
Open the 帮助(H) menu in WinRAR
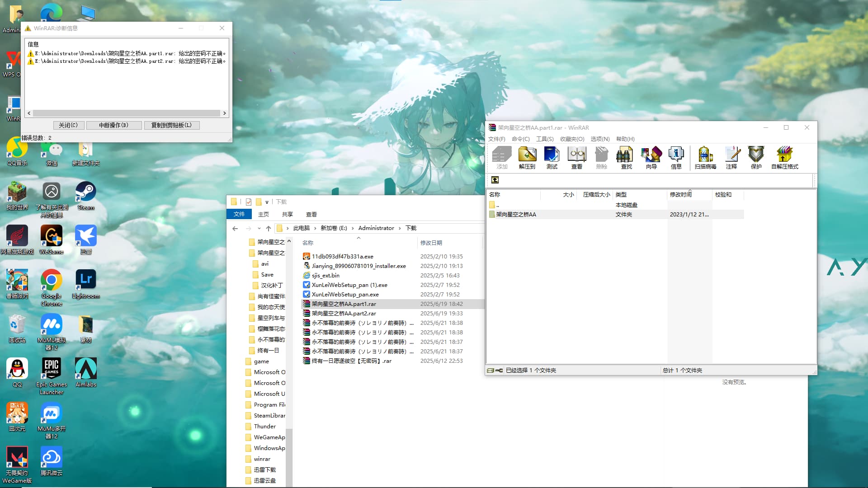(625, 139)
